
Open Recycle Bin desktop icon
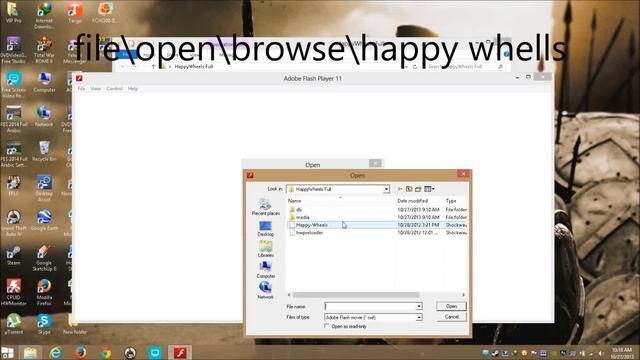(44, 151)
